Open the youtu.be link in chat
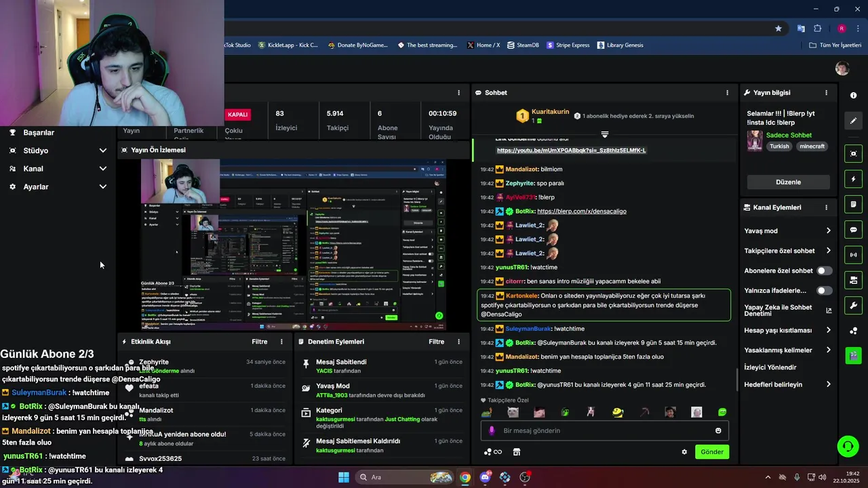The height and width of the screenshot is (488, 868). [571, 150]
